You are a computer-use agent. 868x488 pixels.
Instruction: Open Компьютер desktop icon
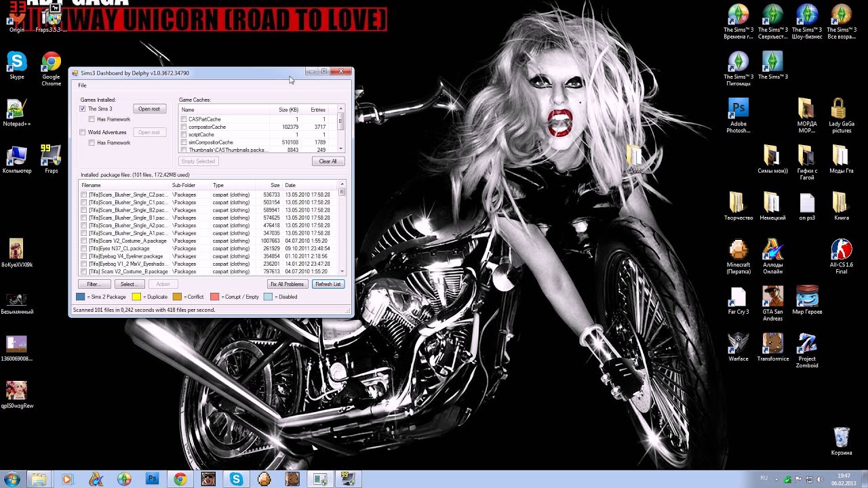click(16, 160)
